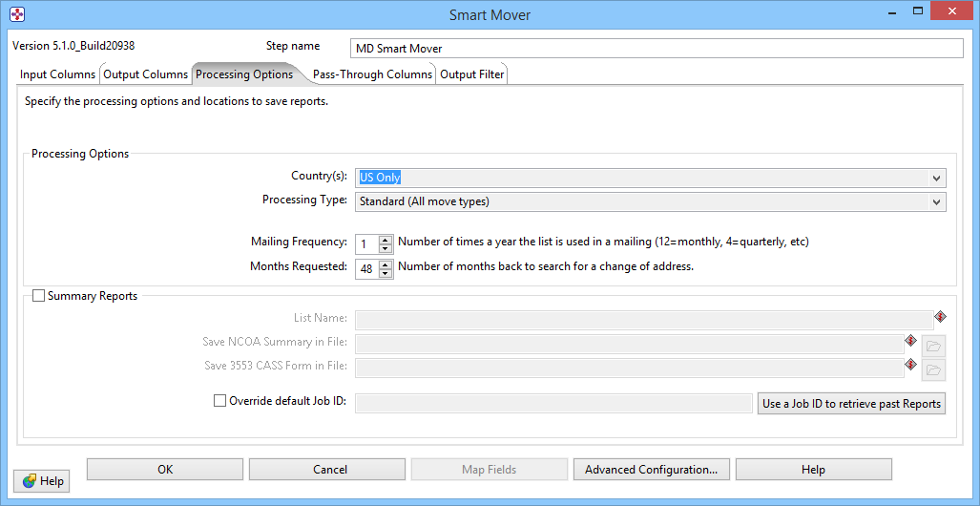
Task: Open the Output Filter tab
Action: click(x=471, y=74)
